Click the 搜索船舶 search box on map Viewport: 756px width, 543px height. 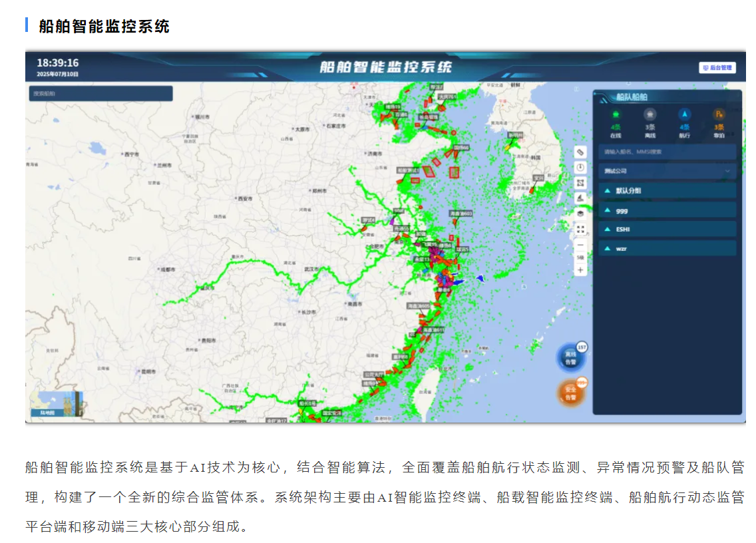pos(100,94)
